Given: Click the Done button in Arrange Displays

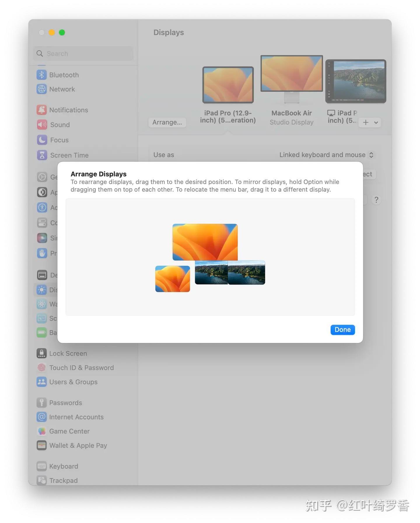Looking at the screenshot, I should click(x=342, y=330).
